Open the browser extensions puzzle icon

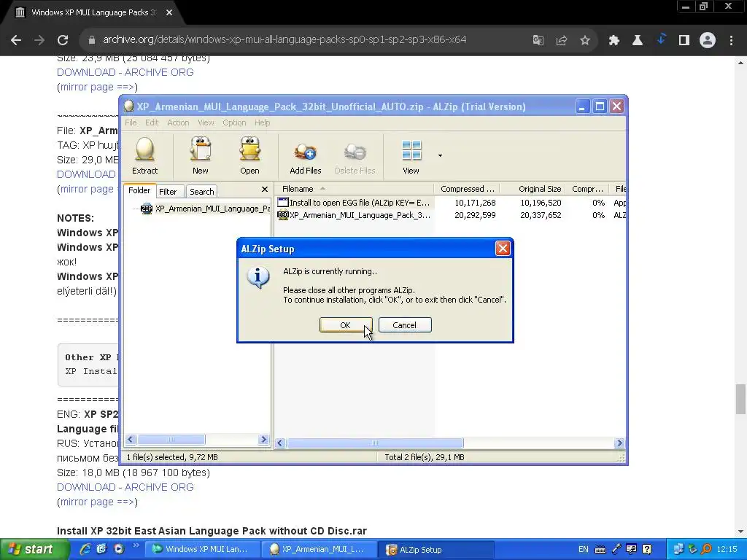pos(614,40)
